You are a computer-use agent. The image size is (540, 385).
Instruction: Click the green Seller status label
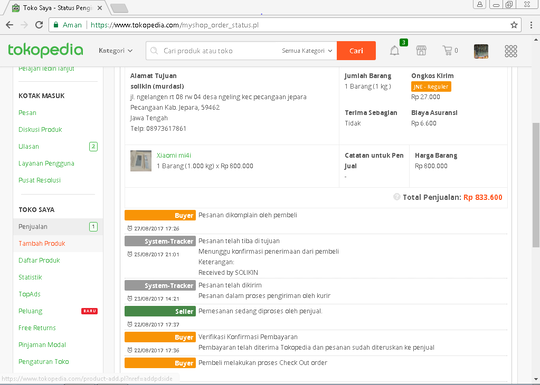(x=160, y=311)
